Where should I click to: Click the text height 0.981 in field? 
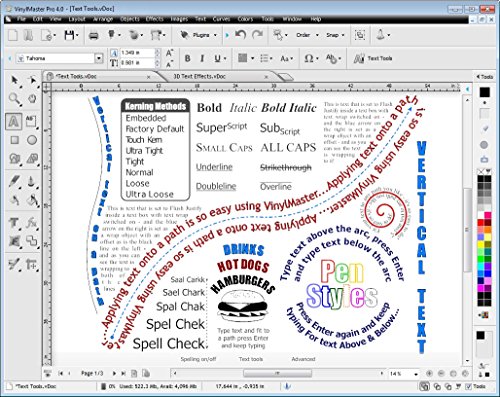click(x=137, y=63)
